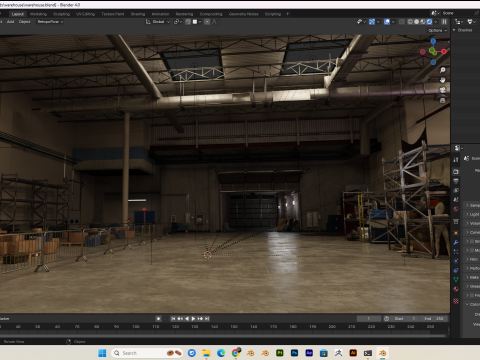Pause the viewport render preview
This screenshot has height=360, width=480.
coord(444,22)
